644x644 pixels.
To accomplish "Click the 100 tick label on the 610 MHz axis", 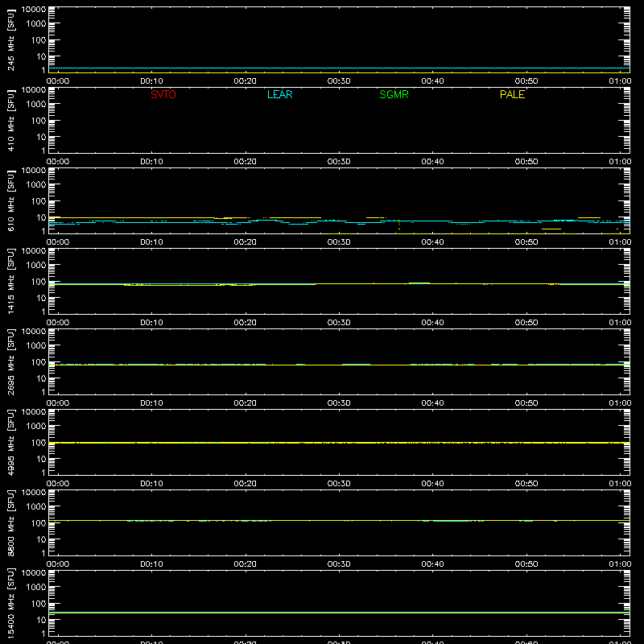I will pos(39,200).
